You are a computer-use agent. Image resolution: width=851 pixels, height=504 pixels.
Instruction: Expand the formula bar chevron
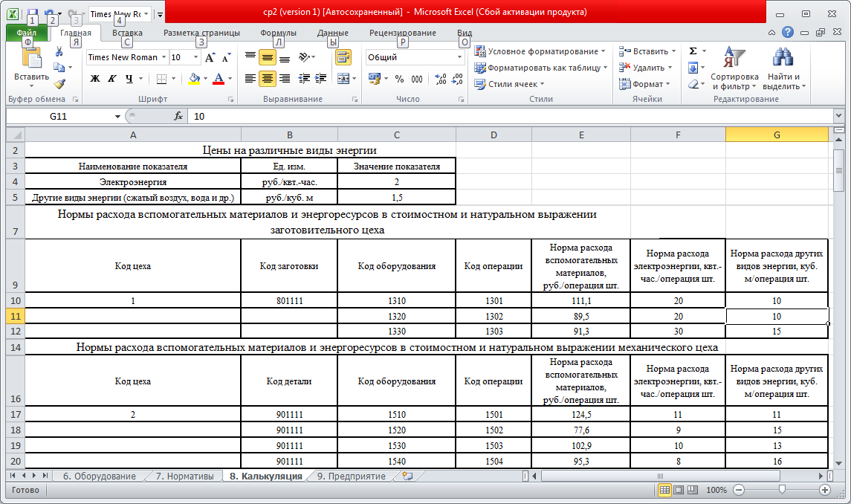(838, 116)
